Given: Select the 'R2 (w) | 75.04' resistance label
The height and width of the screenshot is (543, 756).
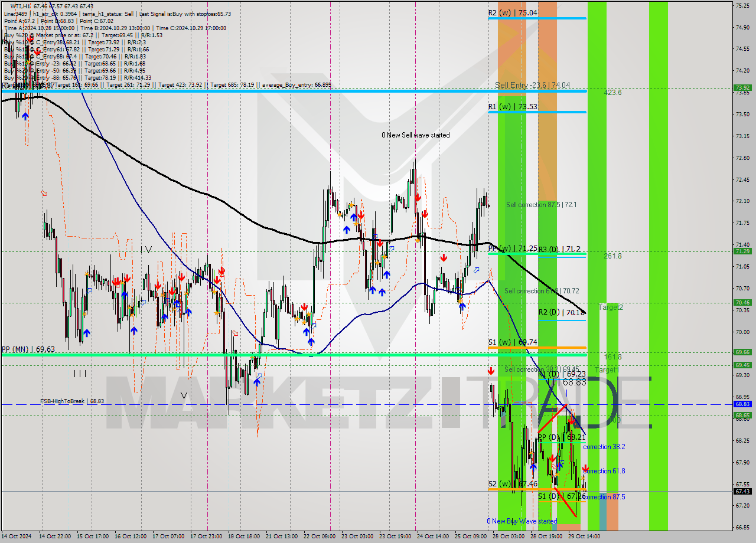Looking at the screenshot, I should click(513, 12).
